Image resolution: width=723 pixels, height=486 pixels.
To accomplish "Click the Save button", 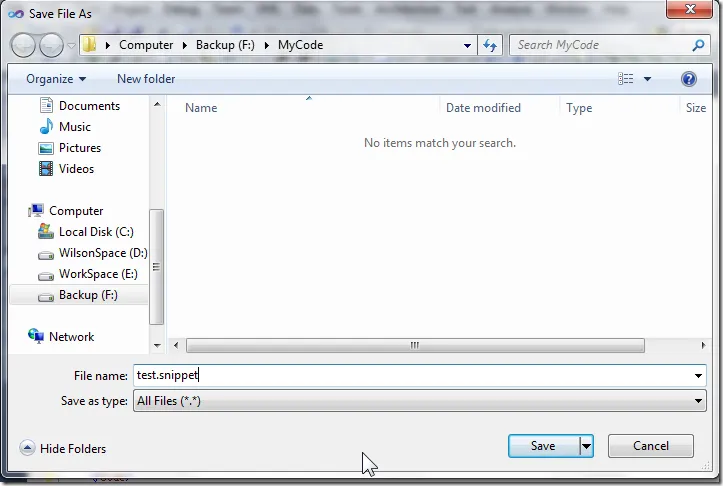I will click(x=543, y=446).
